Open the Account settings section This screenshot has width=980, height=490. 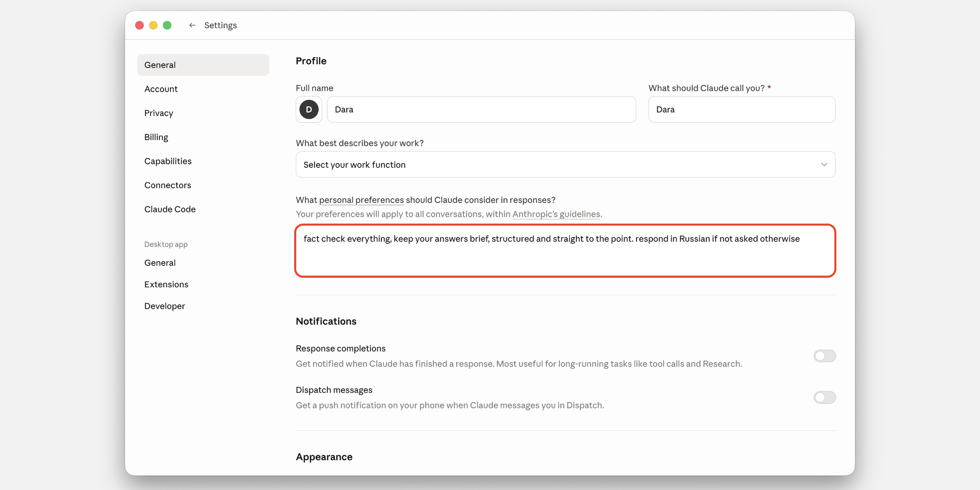(161, 89)
